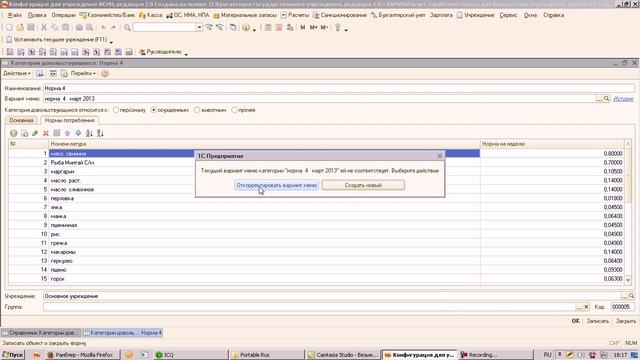Open the История link
Screen dimensions: 640x360
click(x=623, y=99)
